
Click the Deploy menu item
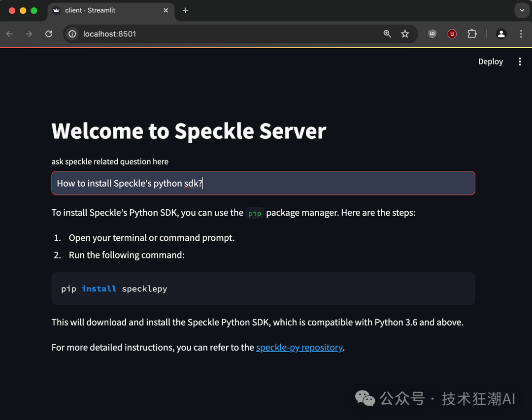pos(490,61)
